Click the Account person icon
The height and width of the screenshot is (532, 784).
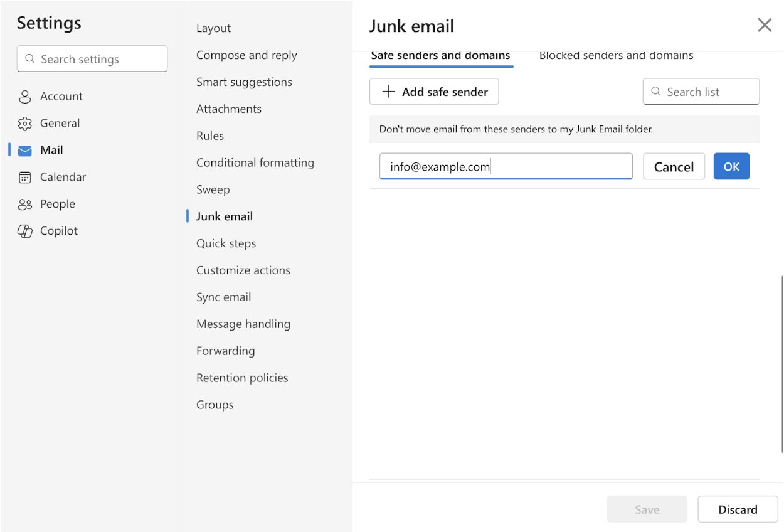coord(25,97)
